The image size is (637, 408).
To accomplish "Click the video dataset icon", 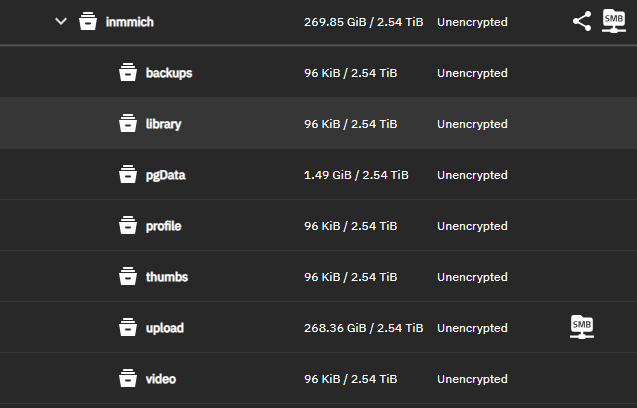I will click(127, 379).
